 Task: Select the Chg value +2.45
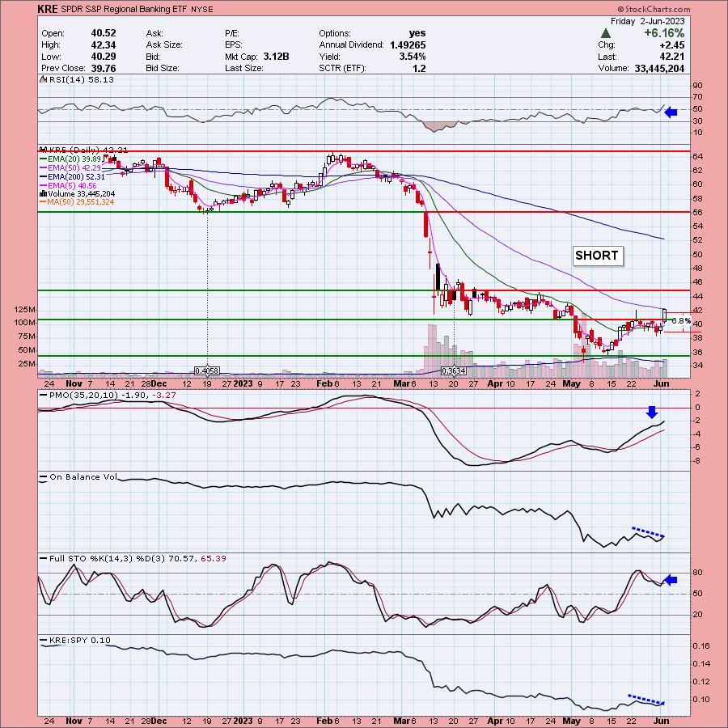671,45
